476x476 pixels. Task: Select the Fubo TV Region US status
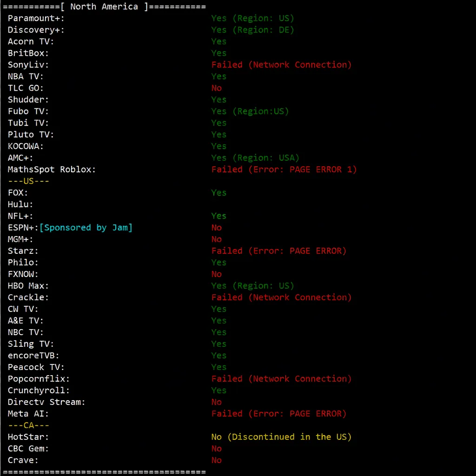point(250,111)
